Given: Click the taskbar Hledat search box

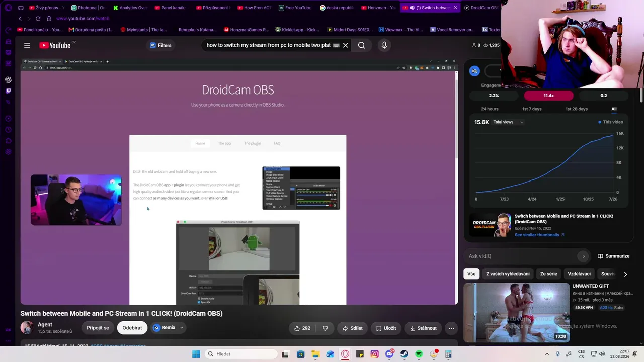Looking at the screenshot, I should (242, 354).
